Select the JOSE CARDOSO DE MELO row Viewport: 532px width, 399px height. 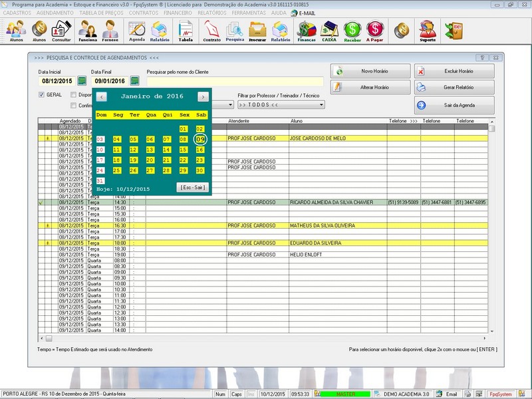click(x=263, y=138)
